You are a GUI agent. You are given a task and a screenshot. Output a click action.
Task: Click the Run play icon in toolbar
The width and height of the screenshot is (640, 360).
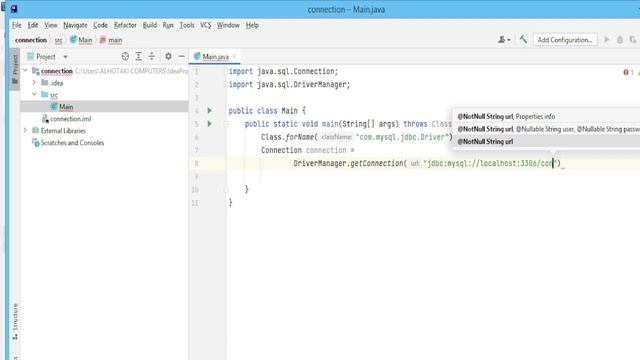607,40
